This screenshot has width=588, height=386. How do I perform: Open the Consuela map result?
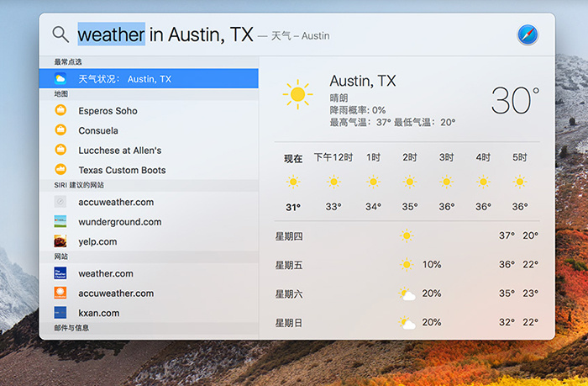click(98, 130)
